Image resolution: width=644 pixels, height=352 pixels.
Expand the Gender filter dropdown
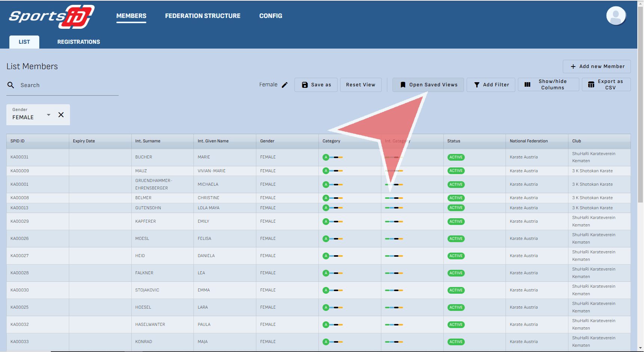48,115
